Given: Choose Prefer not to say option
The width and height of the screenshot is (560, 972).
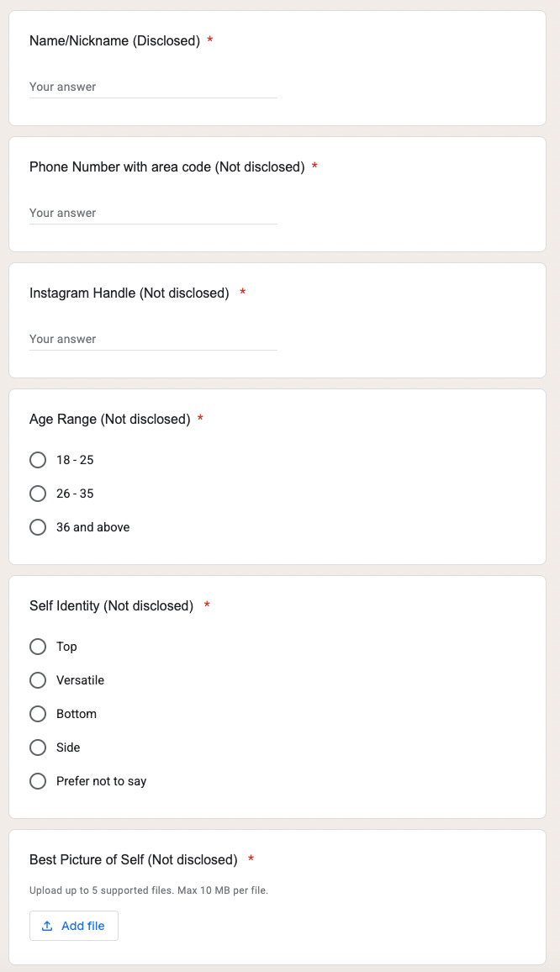Looking at the screenshot, I should click(x=38, y=781).
